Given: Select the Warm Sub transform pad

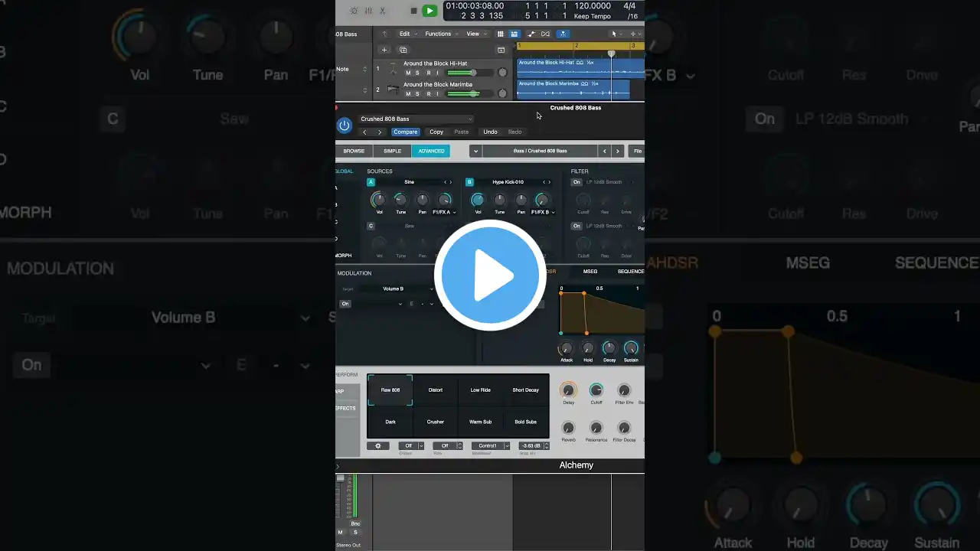Looking at the screenshot, I should click(x=481, y=422).
